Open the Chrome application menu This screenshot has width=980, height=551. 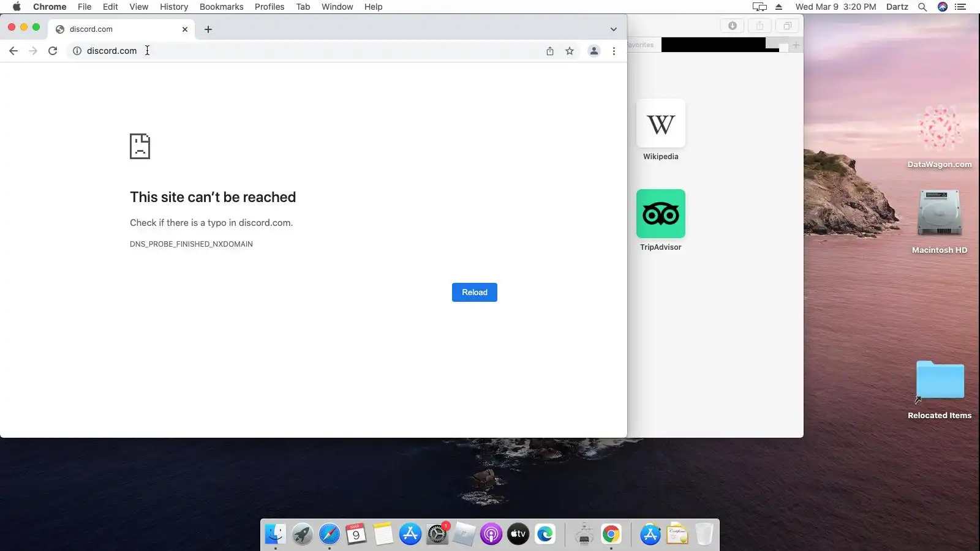pos(50,7)
